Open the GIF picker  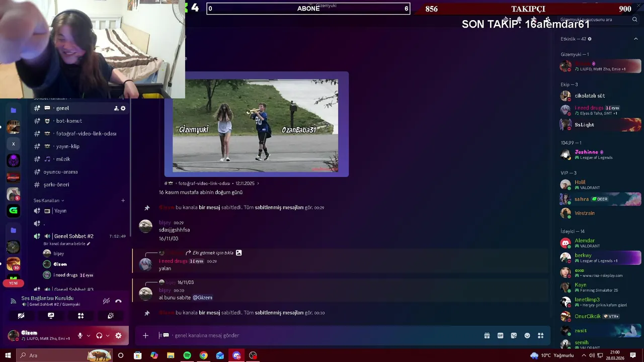(x=501, y=335)
